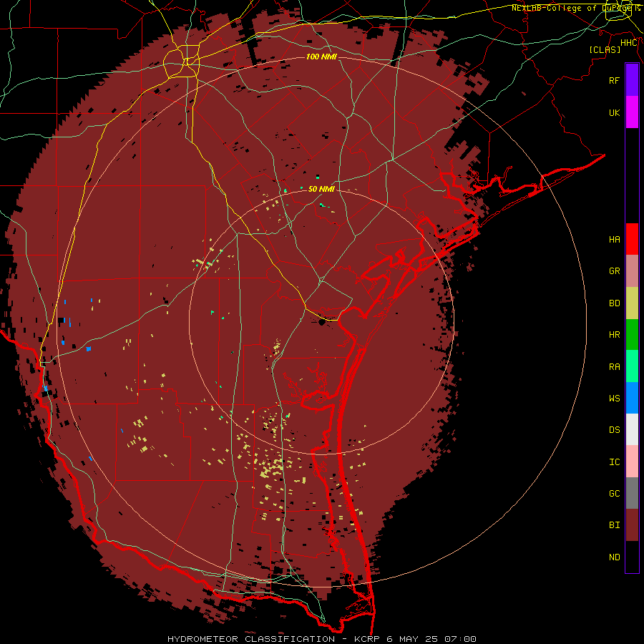Click the HA red legend swatch
This screenshot has width=644, height=644.
tap(632, 239)
